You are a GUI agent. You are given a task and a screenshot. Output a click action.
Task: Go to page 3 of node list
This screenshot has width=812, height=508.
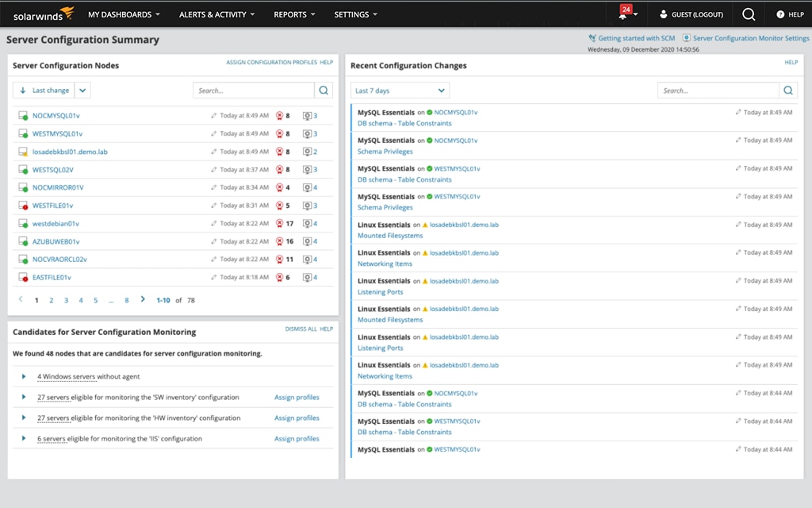coord(65,300)
